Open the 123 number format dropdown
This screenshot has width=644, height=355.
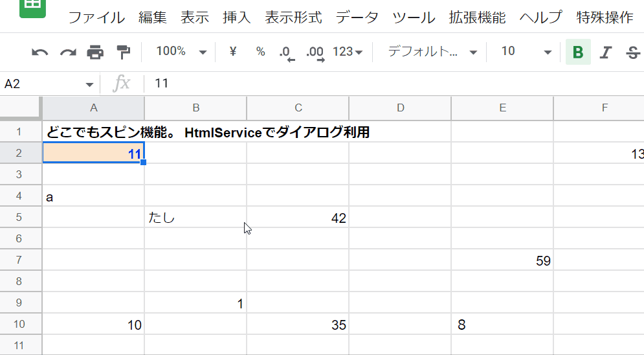point(348,52)
